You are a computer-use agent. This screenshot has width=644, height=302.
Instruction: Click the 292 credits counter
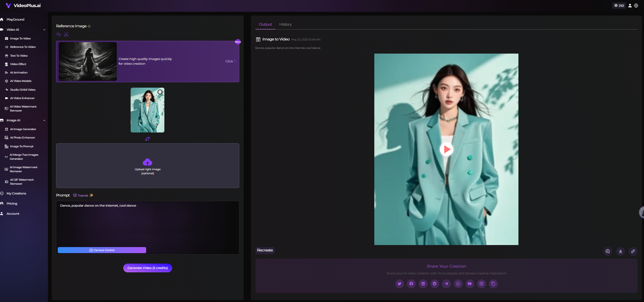tap(619, 5)
